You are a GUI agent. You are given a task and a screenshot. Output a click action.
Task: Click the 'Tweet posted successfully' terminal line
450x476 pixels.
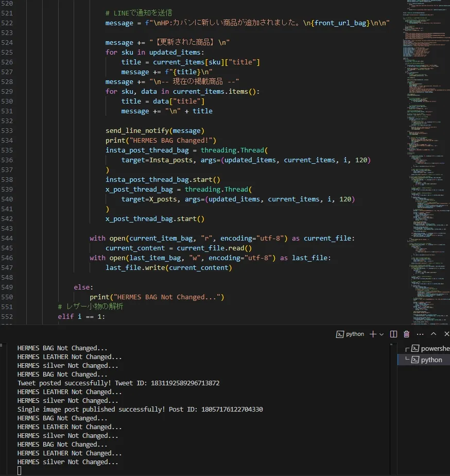pyautogui.click(x=118, y=383)
